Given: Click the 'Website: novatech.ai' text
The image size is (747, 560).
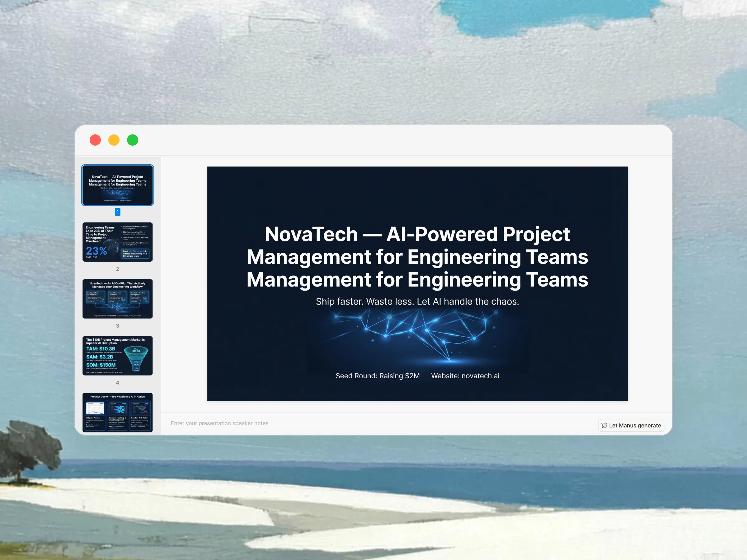Looking at the screenshot, I should click(465, 376).
